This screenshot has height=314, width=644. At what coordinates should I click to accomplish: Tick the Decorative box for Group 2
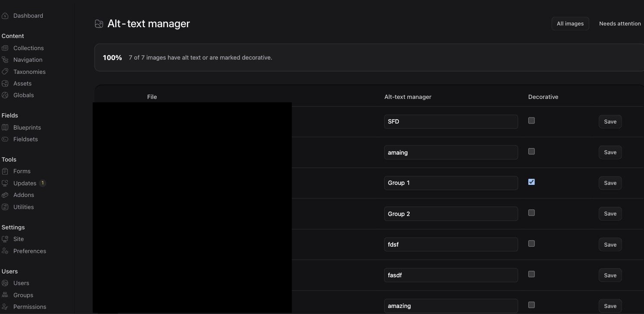[531, 213]
